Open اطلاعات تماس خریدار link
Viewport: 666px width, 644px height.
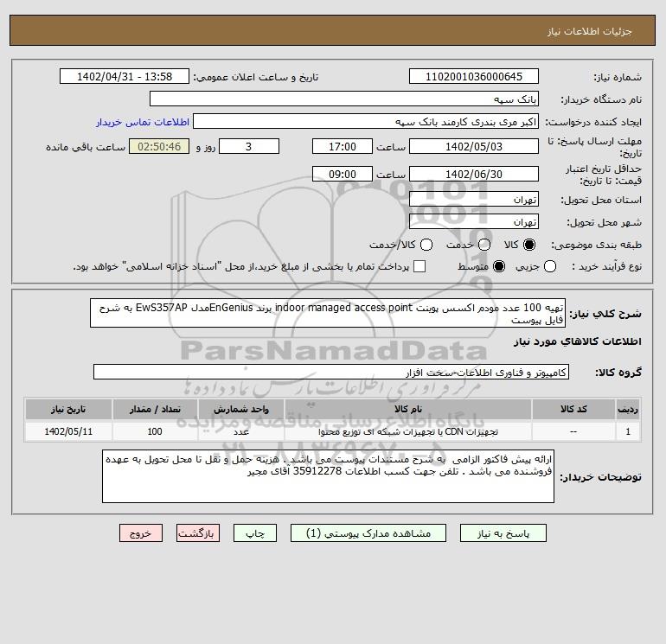(143, 122)
